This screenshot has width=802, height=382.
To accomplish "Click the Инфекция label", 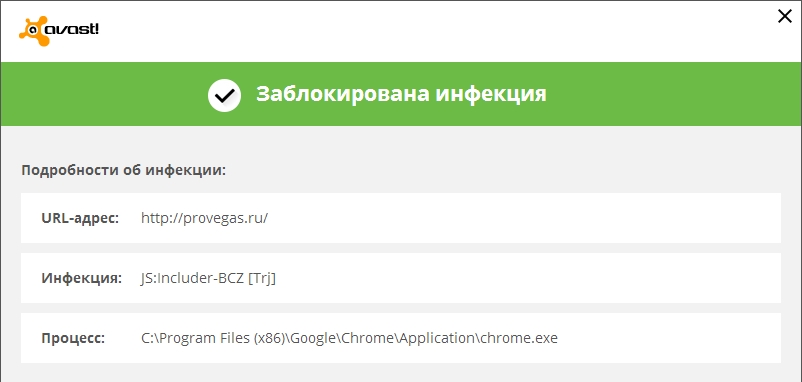I will [82, 278].
